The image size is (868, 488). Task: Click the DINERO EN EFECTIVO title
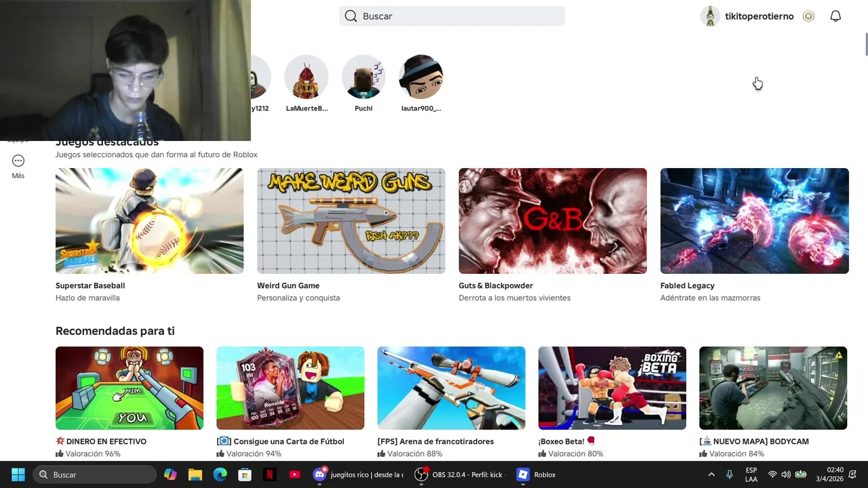[101, 441]
